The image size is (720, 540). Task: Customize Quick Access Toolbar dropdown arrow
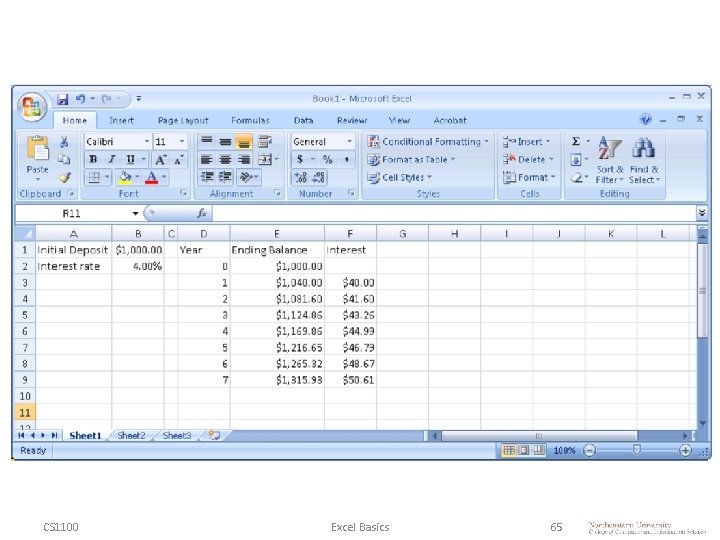[x=139, y=99]
